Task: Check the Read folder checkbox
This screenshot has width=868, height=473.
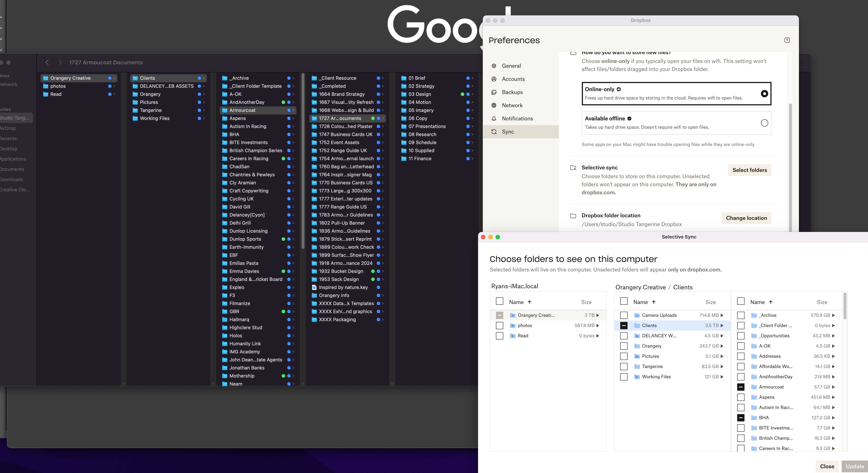Action: tap(499, 336)
